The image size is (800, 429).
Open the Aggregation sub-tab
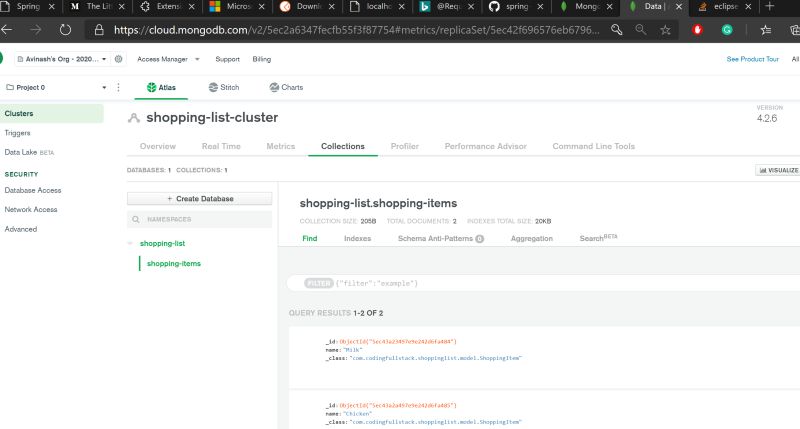[x=532, y=238]
